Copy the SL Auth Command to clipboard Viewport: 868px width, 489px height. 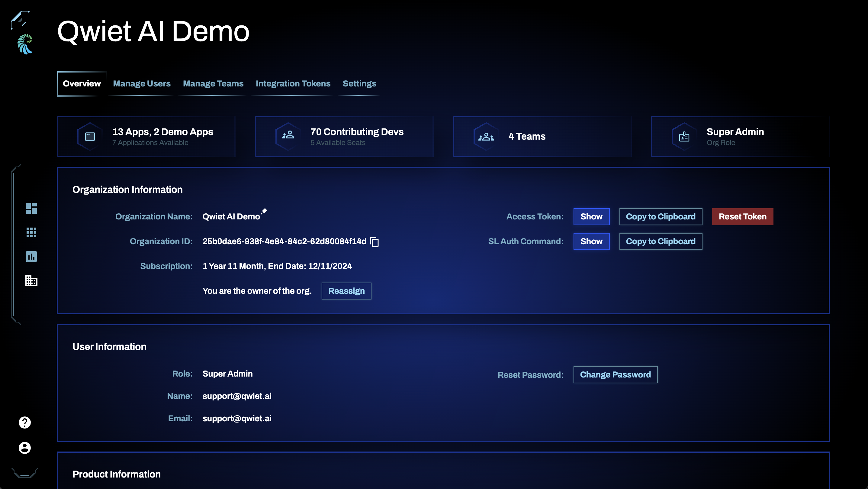[x=661, y=241]
